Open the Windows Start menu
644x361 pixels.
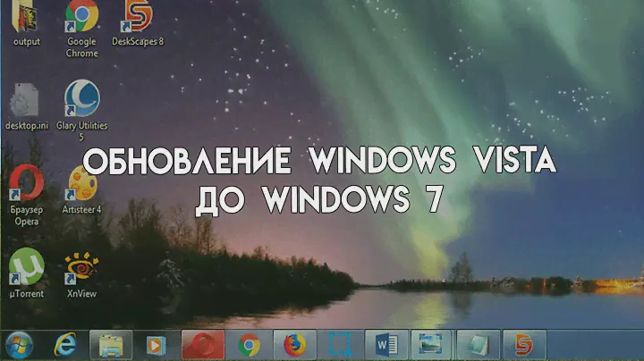[20, 344]
